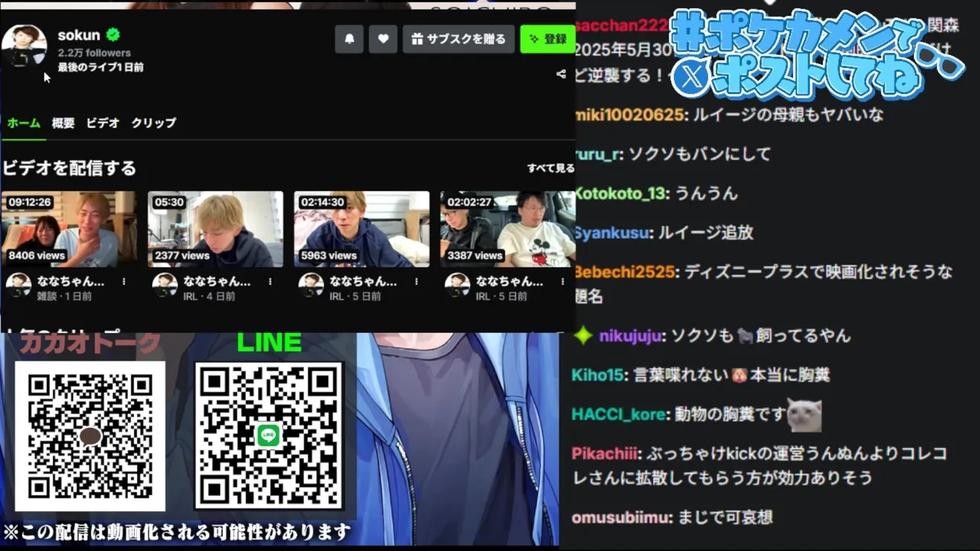
Task: Click the すべて見る link
Action: coord(550,168)
